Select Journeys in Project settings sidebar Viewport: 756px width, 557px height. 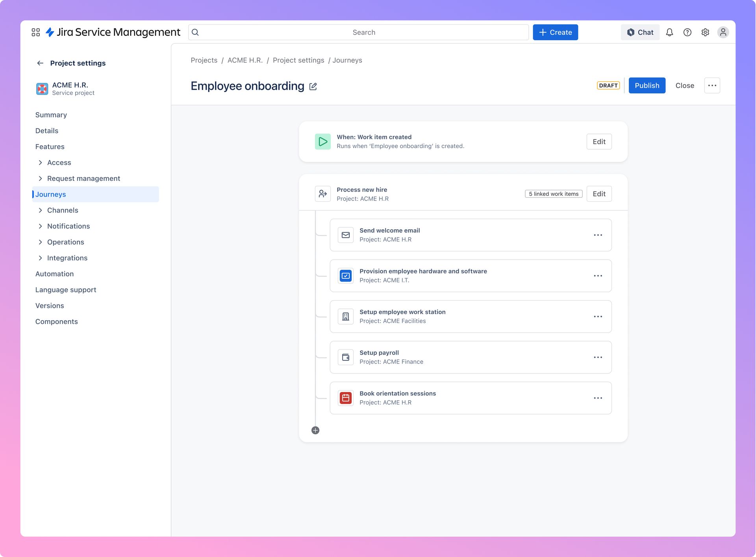[50, 194]
